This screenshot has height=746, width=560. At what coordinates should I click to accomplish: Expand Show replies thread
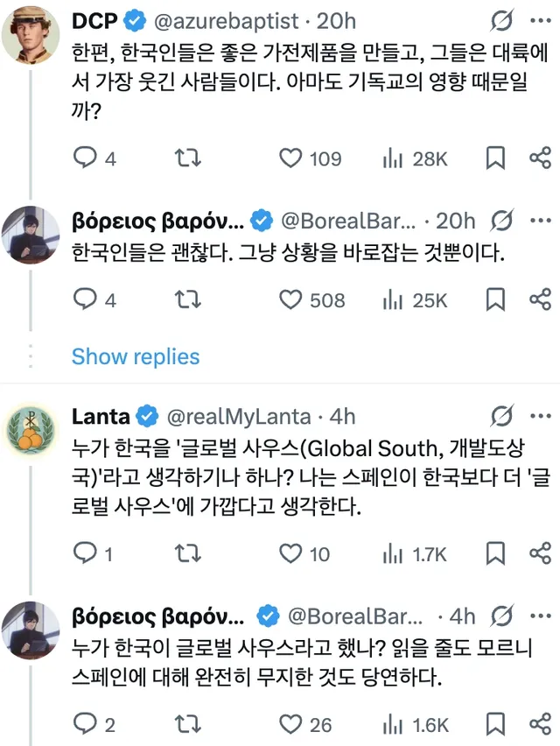click(136, 356)
